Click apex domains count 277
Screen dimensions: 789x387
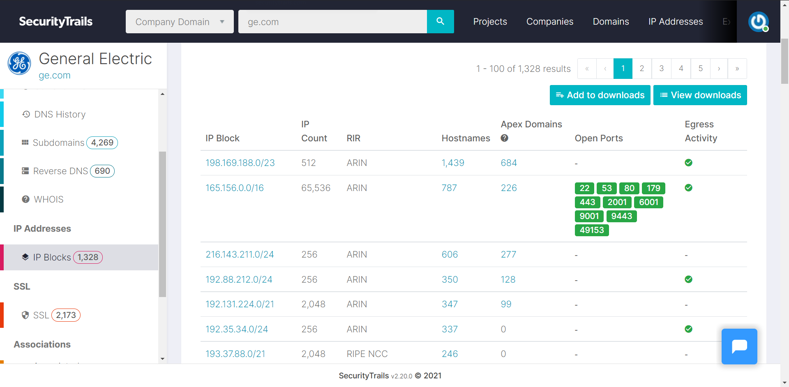click(x=508, y=254)
